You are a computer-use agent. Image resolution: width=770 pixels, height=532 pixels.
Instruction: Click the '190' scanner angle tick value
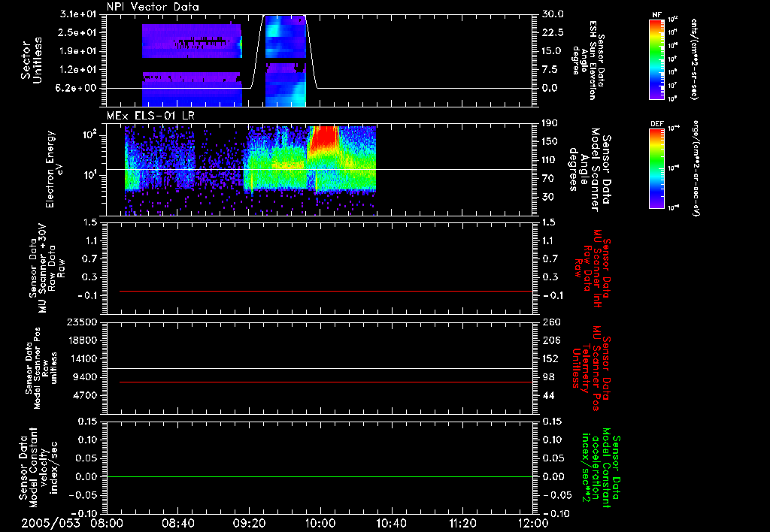[x=550, y=123]
